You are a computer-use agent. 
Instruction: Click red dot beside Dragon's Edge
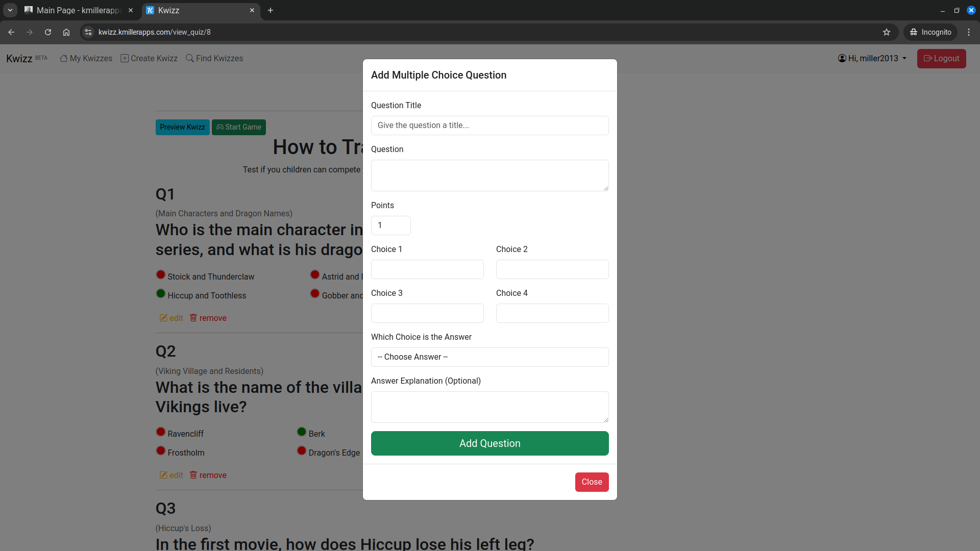tap(302, 450)
